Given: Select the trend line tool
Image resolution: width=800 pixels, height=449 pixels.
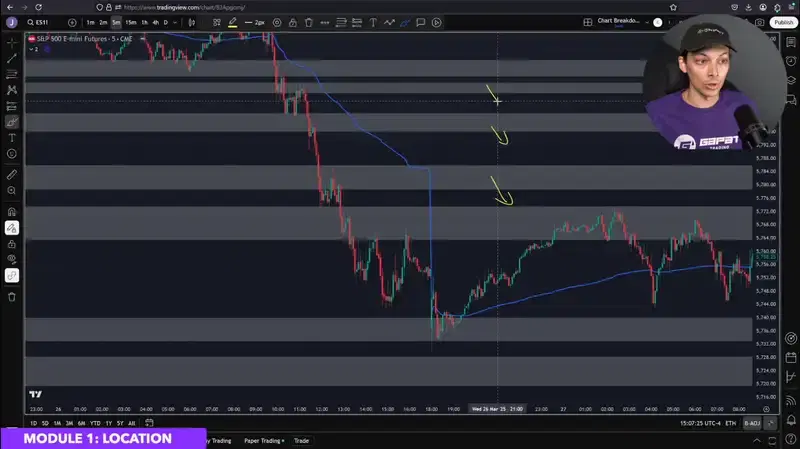Looking at the screenshot, I should [x=12, y=59].
